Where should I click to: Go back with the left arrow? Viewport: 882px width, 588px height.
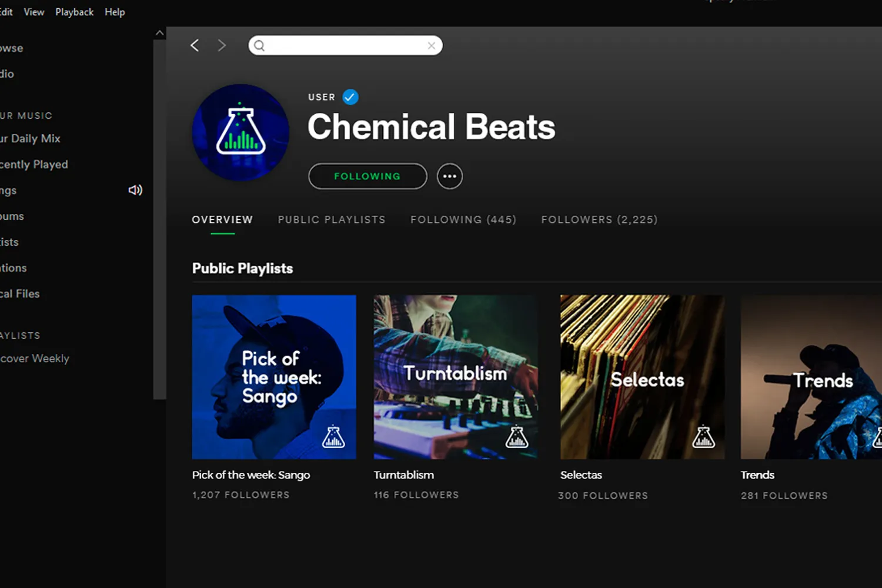point(195,45)
